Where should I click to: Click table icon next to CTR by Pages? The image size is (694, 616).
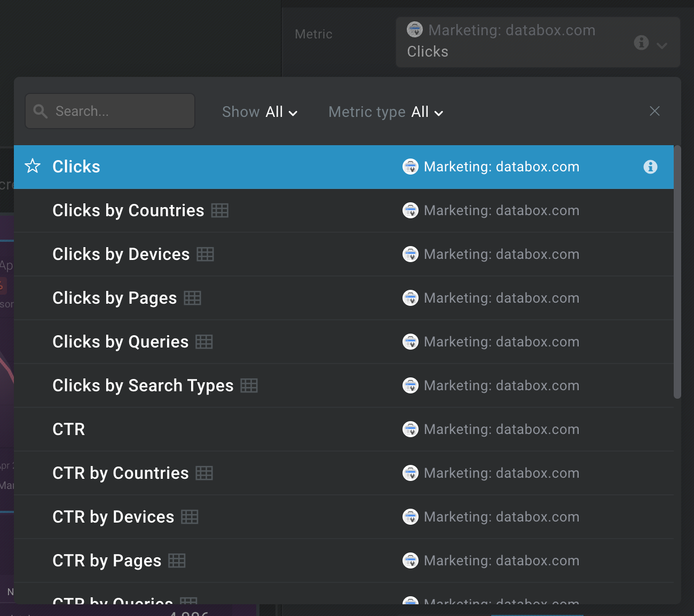pos(177,560)
